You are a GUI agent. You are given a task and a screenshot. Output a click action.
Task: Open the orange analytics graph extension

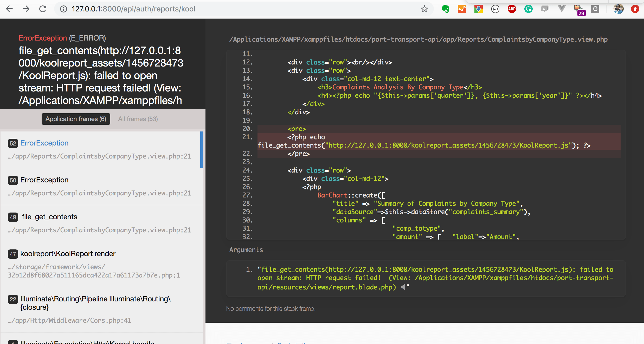(462, 9)
